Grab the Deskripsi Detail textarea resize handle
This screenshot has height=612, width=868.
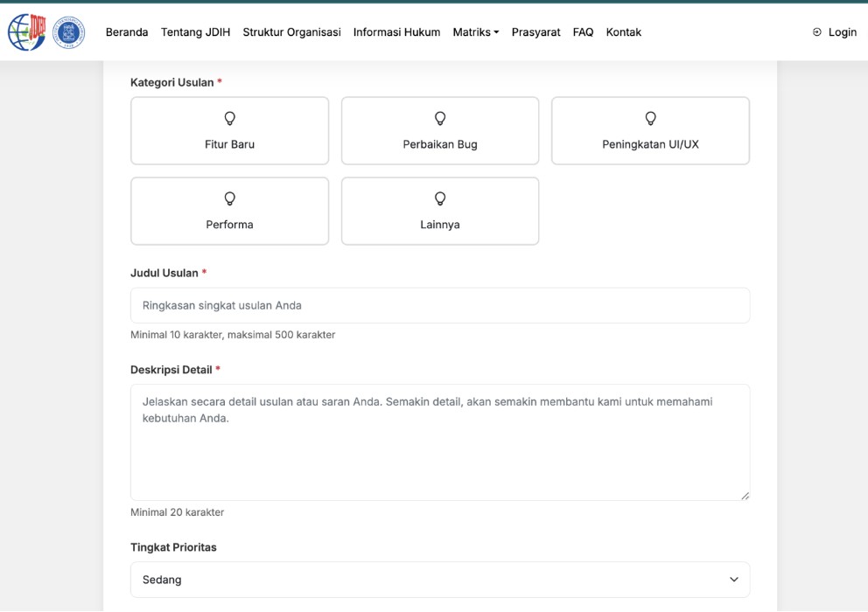745,496
